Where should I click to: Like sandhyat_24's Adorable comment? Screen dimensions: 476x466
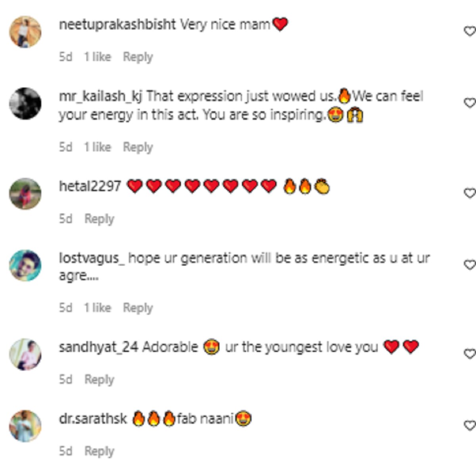(x=470, y=353)
